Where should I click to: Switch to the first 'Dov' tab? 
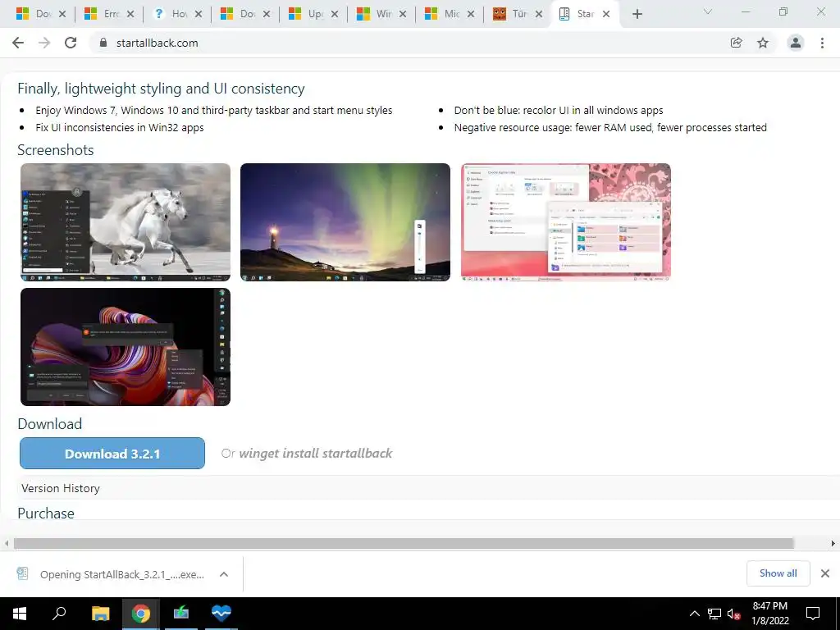click(35, 14)
